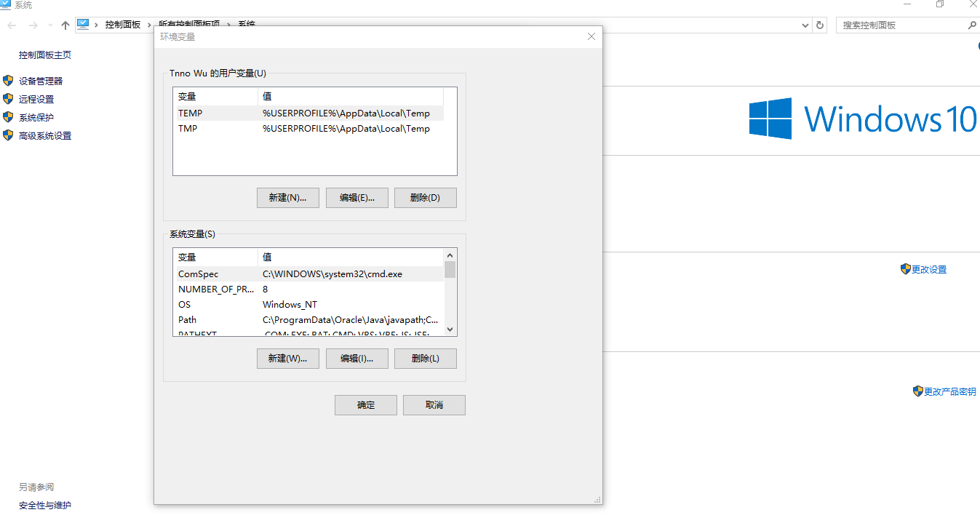Click shield icon next to 设备管理器
Screen dimensions: 980x523
click(9, 81)
